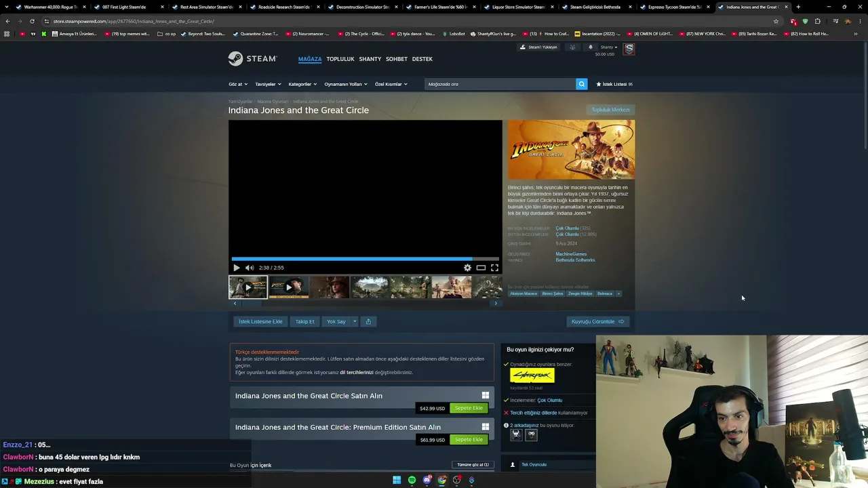This screenshot has height=488, width=868.
Task: Expand the Kategoriler menu
Action: pos(302,84)
